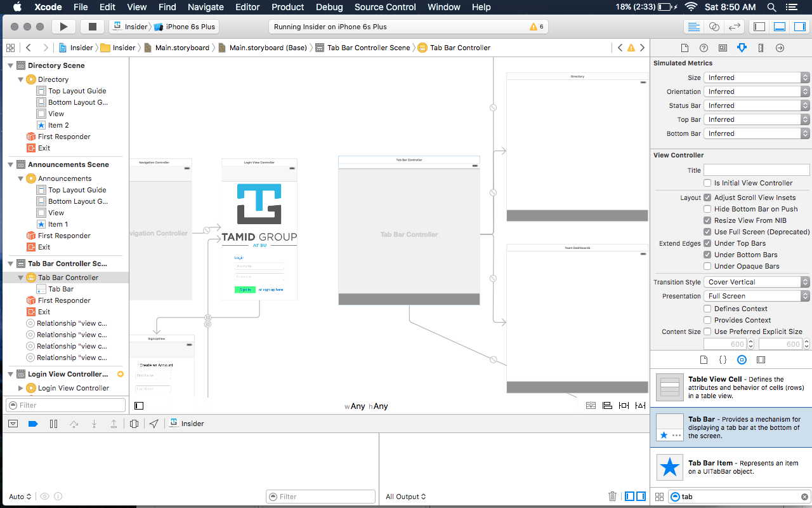Collapse the Announcements Scene triangle

tap(10, 164)
